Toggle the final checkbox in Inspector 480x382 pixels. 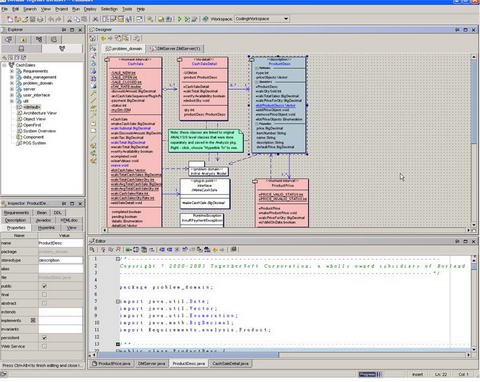[44, 295]
